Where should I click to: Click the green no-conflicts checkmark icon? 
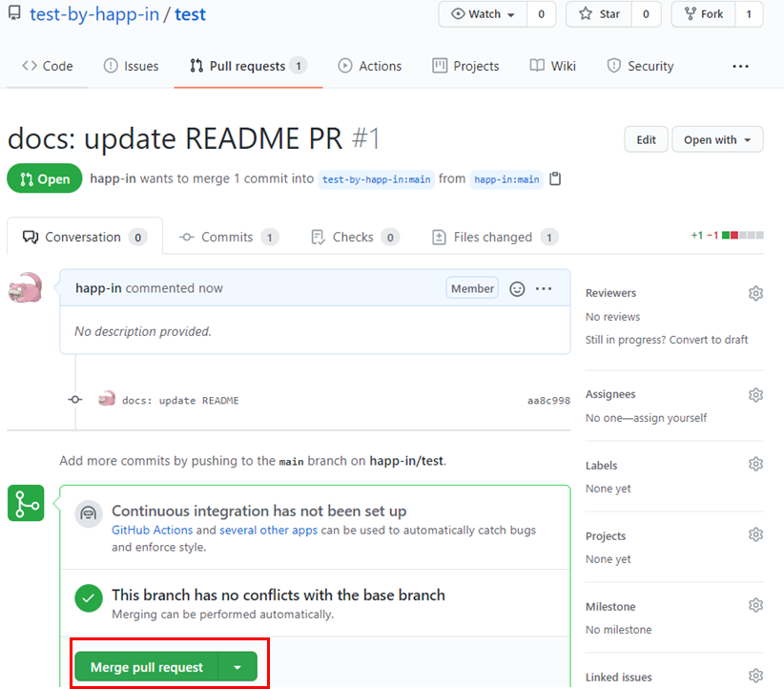(x=89, y=598)
